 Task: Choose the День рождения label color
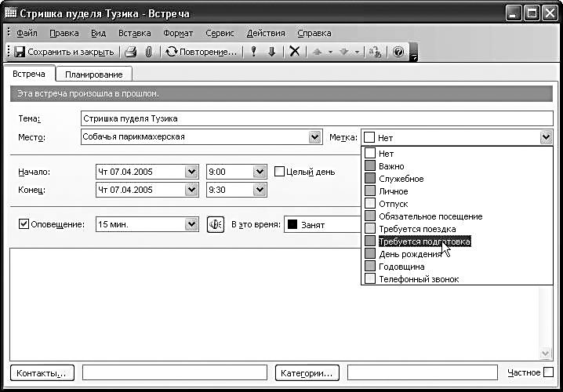coord(410,254)
